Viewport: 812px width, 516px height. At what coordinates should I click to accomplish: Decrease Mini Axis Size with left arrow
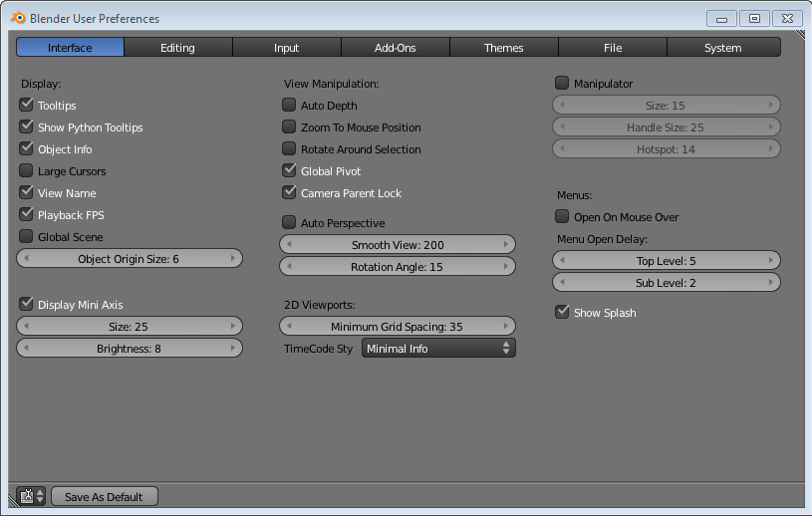tap(27, 326)
